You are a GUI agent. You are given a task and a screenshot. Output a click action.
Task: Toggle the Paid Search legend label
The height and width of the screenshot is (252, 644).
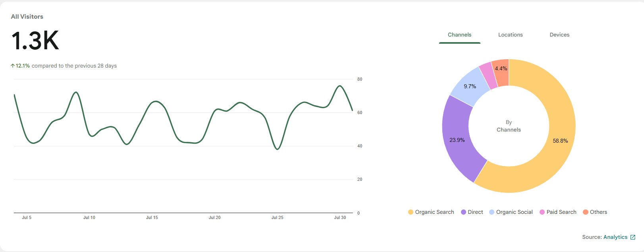coord(561,212)
